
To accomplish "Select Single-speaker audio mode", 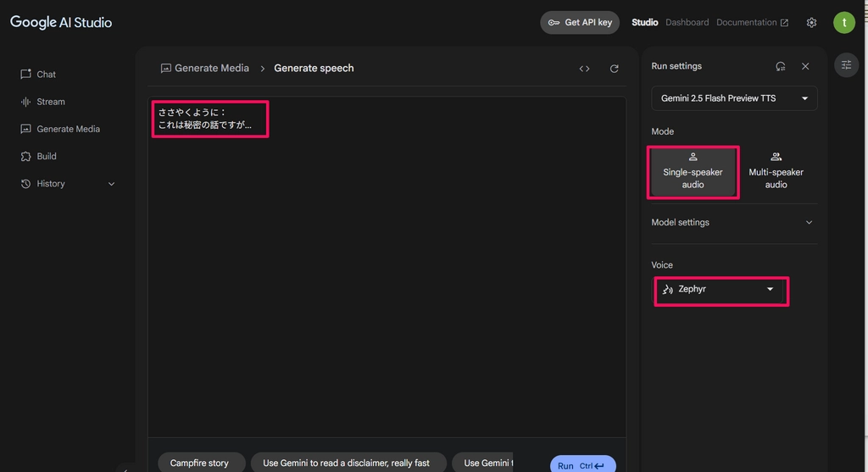I will [x=693, y=171].
